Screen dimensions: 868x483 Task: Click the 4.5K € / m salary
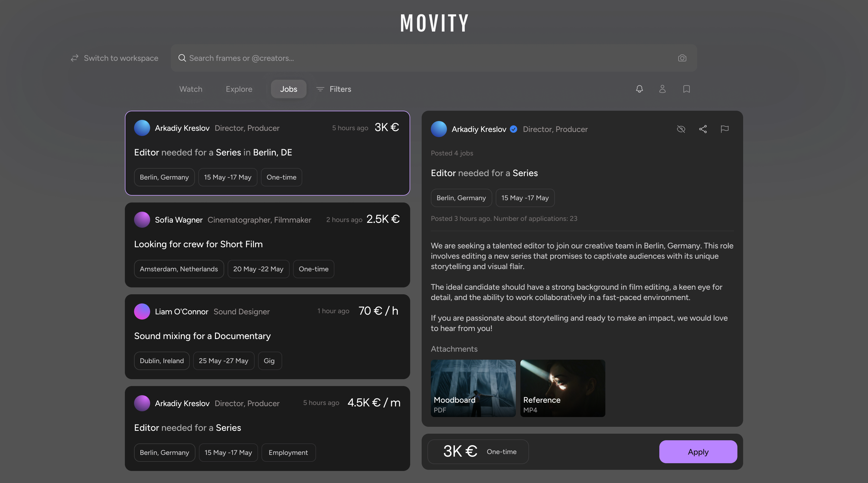pyautogui.click(x=374, y=403)
